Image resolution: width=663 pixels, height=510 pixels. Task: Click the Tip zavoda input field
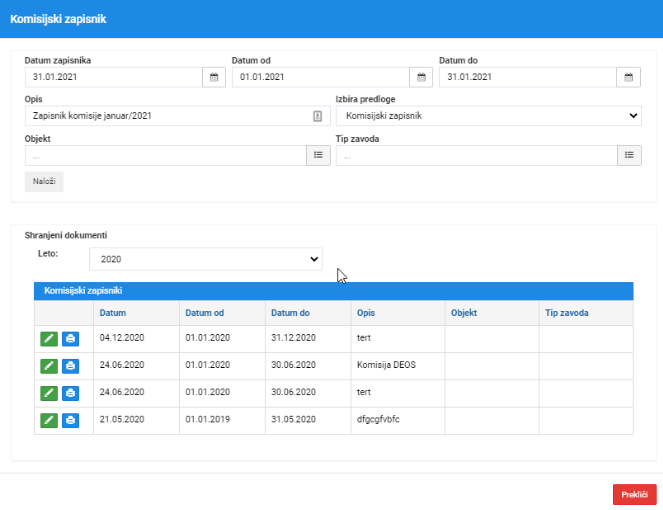477,156
